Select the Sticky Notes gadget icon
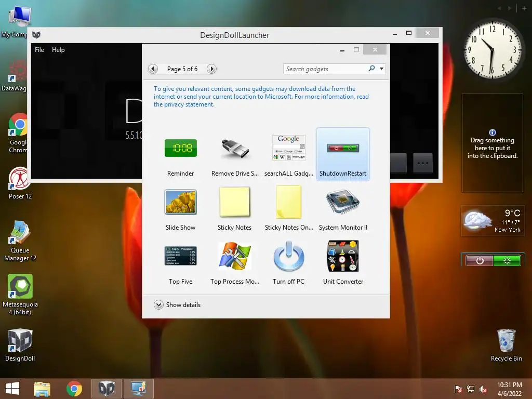532x399 pixels. pyautogui.click(x=235, y=202)
